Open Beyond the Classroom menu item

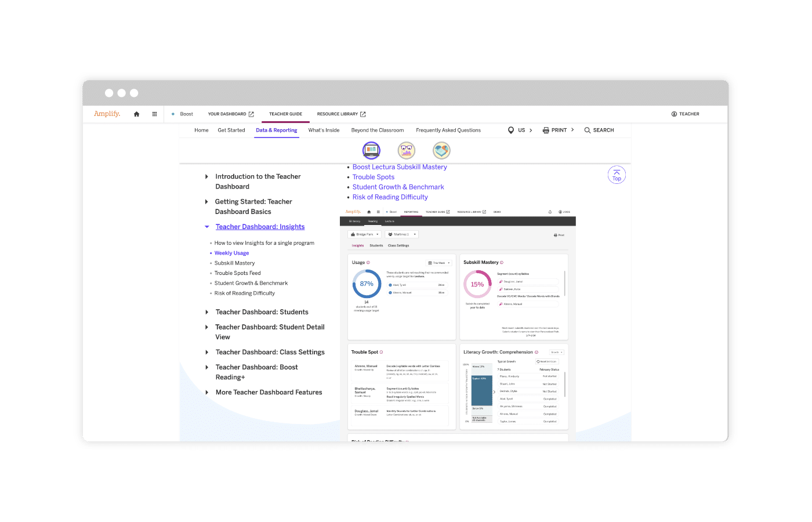click(378, 130)
